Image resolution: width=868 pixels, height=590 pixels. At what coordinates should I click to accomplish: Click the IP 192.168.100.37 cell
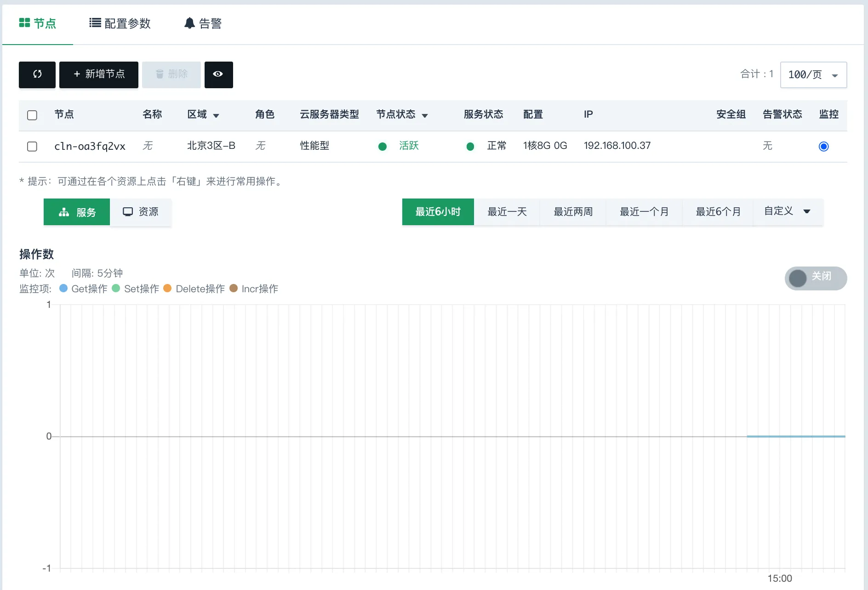coord(617,146)
